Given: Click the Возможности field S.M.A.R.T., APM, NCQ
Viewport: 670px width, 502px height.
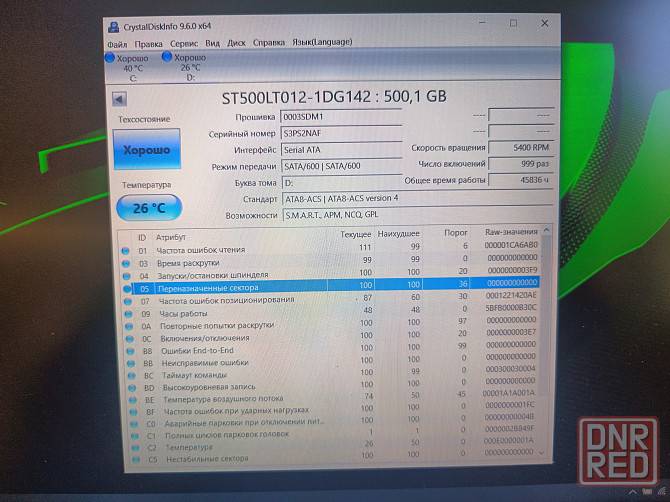Looking at the screenshot, I should (x=418, y=215).
